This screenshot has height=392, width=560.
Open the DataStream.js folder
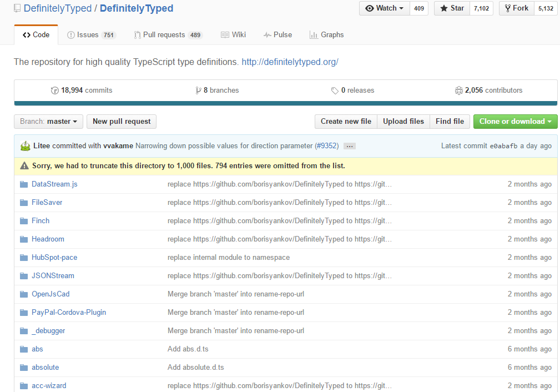54,184
